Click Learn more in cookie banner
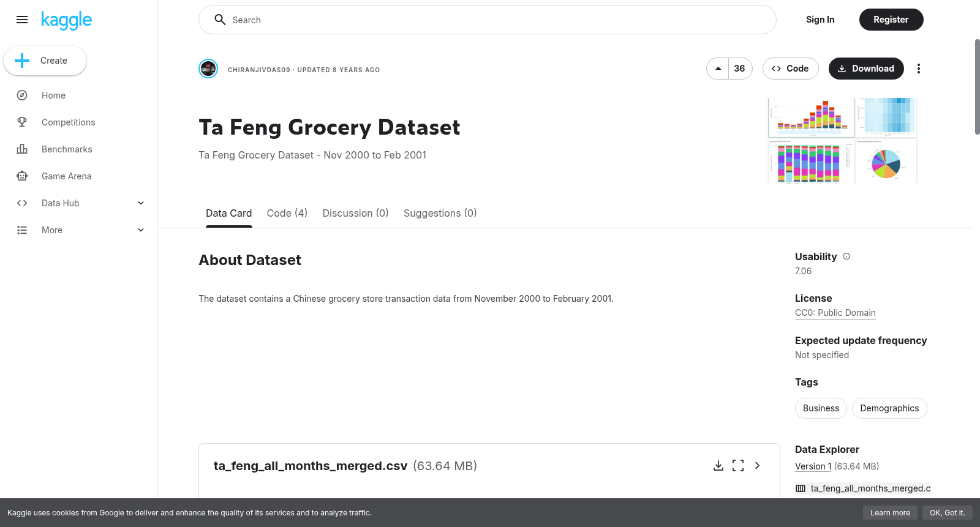Image resolution: width=980 pixels, height=527 pixels. tap(890, 513)
